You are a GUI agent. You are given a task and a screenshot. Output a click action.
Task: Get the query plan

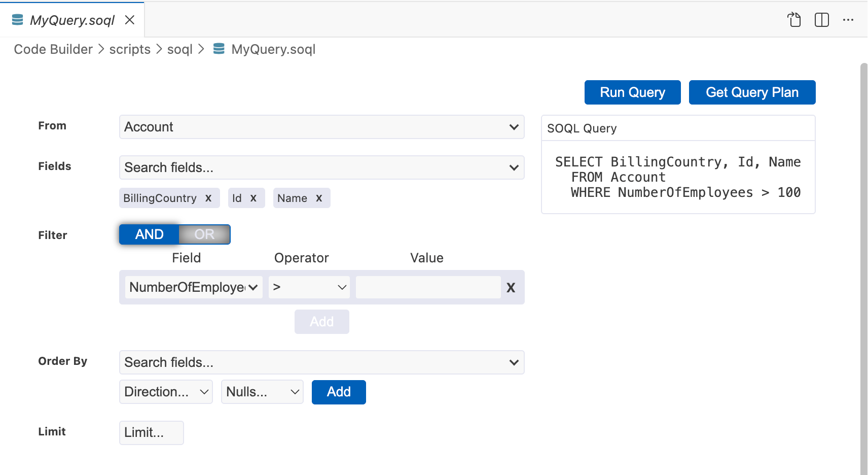[752, 92]
